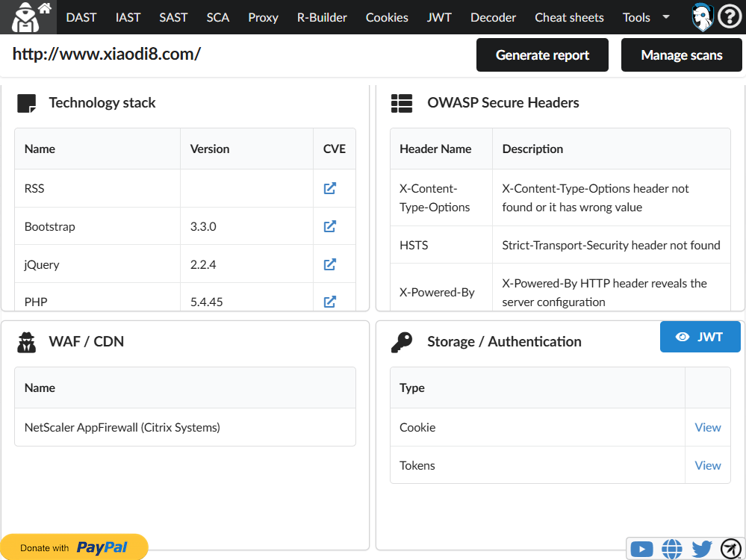Open the IAST tab

point(128,18)
